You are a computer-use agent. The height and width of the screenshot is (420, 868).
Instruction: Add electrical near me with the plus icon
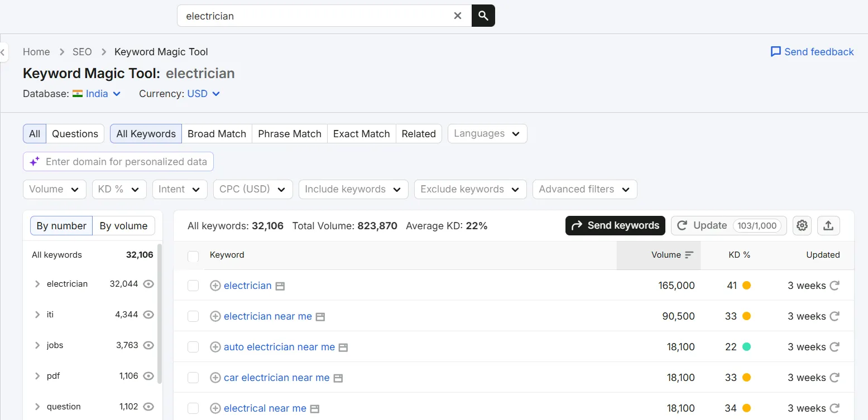215,408
